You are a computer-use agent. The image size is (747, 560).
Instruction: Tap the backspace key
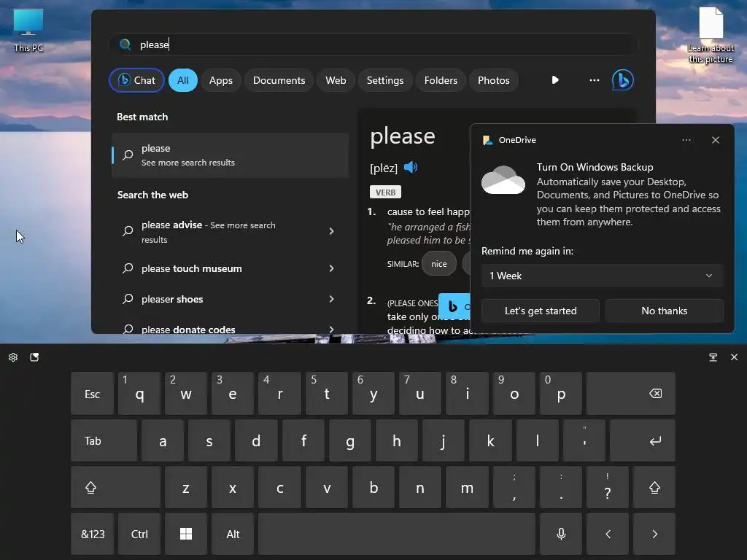631,393
